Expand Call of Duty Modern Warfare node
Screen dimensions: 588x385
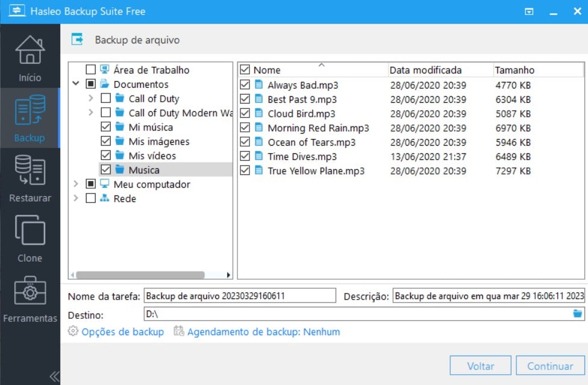click(x=90, y=112)
